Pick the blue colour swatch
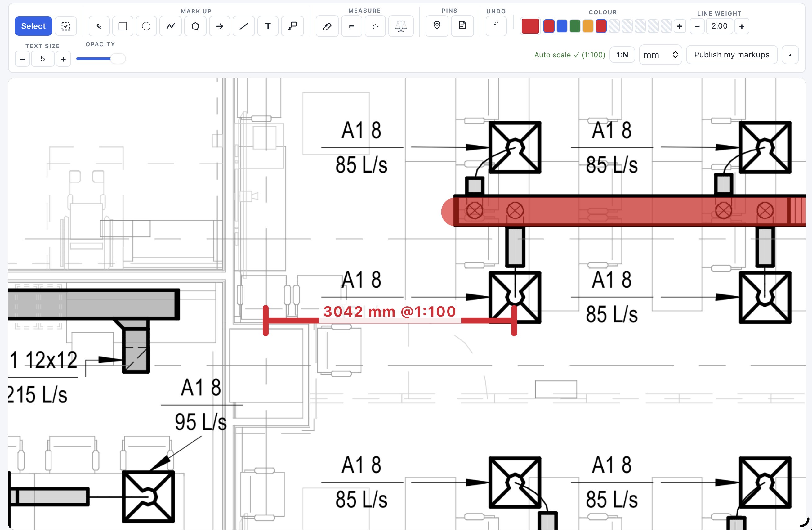Screen dimensions: 812x530 pyautogui.click(x=562, y=26)
